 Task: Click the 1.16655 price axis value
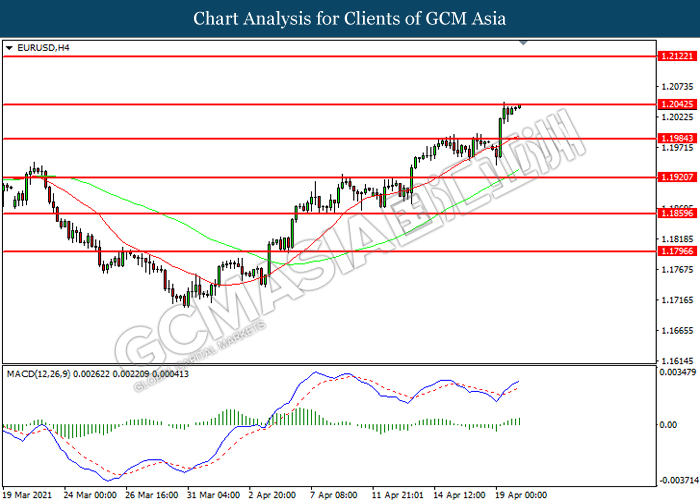click(x=678, y=331)
